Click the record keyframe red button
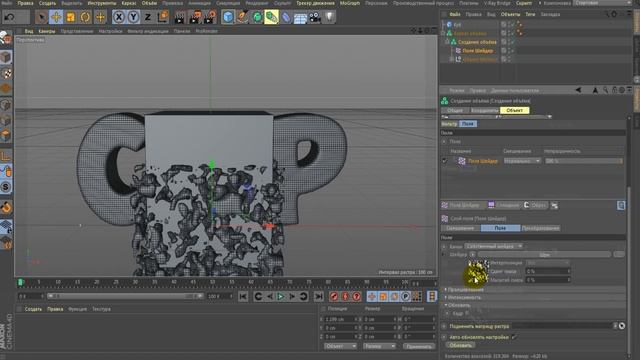Image resolution: width=640 pixels, height=360 pixels. click(334, 296)
